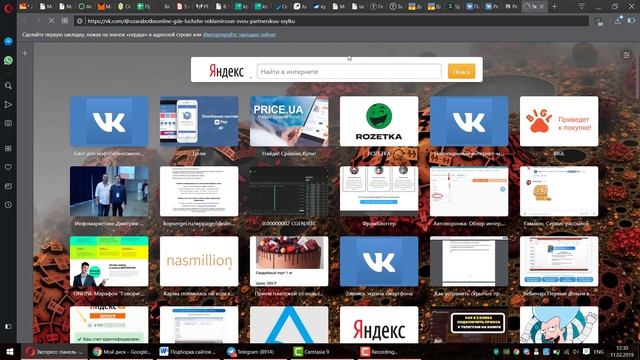Screen dimensions: 640x360
Task: Switch to Opera Express panel taskbar item
Action: (54, 351)
